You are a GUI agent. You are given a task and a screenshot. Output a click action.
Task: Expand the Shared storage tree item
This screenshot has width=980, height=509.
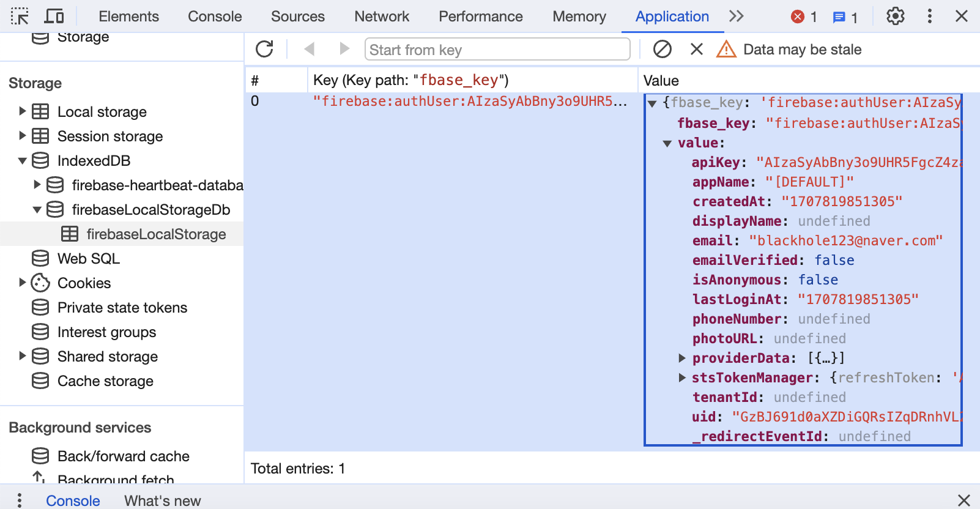[22, 356]
